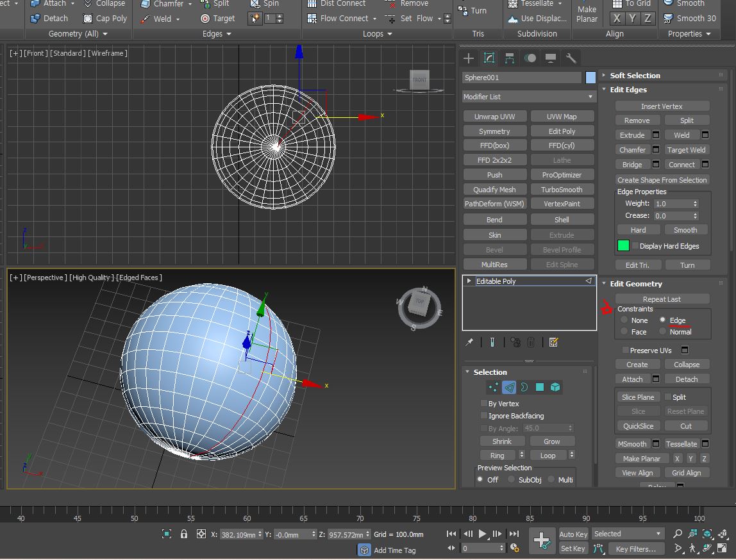Open the Modifier List dropdown
The height and width of the screenshot is (560, 736).
click(528, 97)
